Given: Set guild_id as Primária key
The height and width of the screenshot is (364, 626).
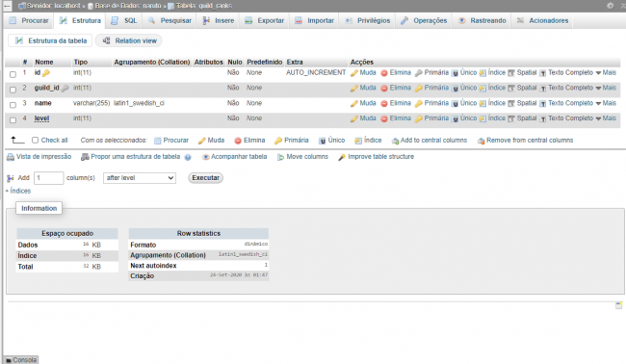Looking at the screenshot, I should point(431,88).
